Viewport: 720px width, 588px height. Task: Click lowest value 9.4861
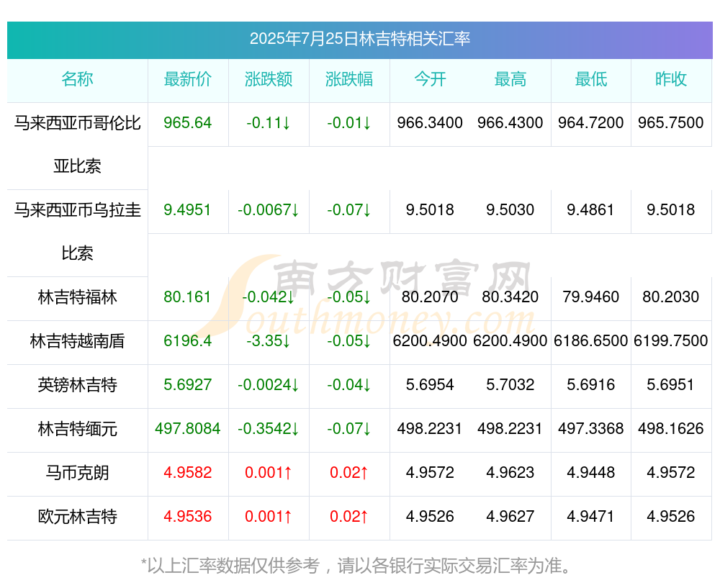pyautogui.click(x=591, y=210)
